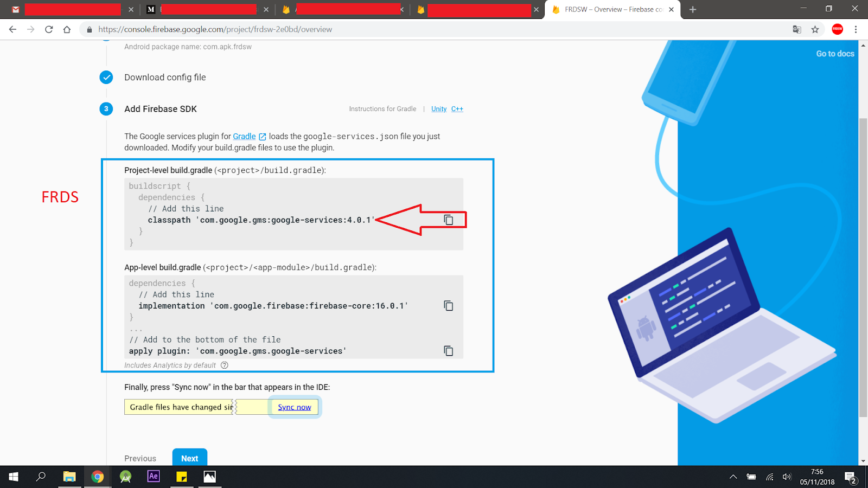Click the Add Firebase SDK step heading
Viewport: 868px width, 488px height.
click(161, 109)
